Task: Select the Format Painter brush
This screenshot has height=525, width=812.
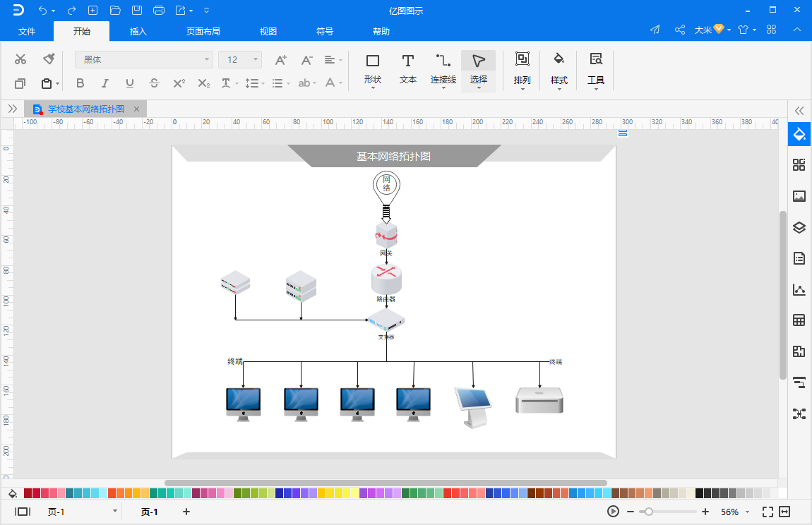Action: pos(49,59)
